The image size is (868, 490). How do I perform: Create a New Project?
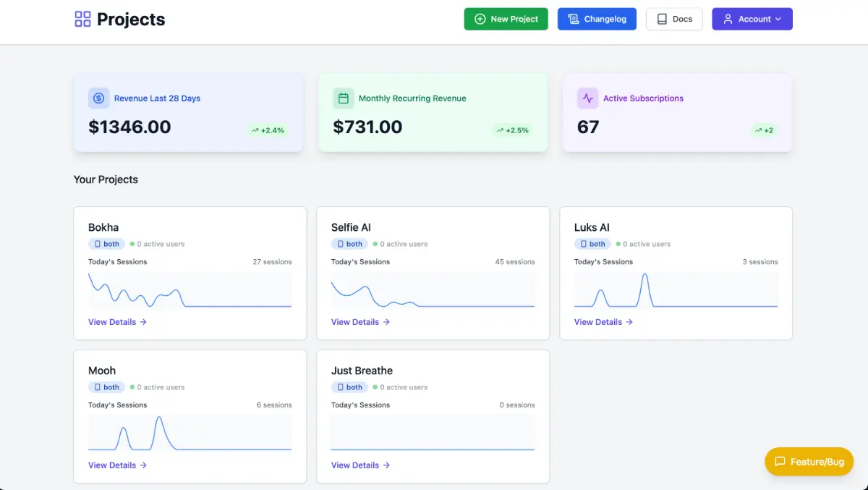[x=506, y=19]
